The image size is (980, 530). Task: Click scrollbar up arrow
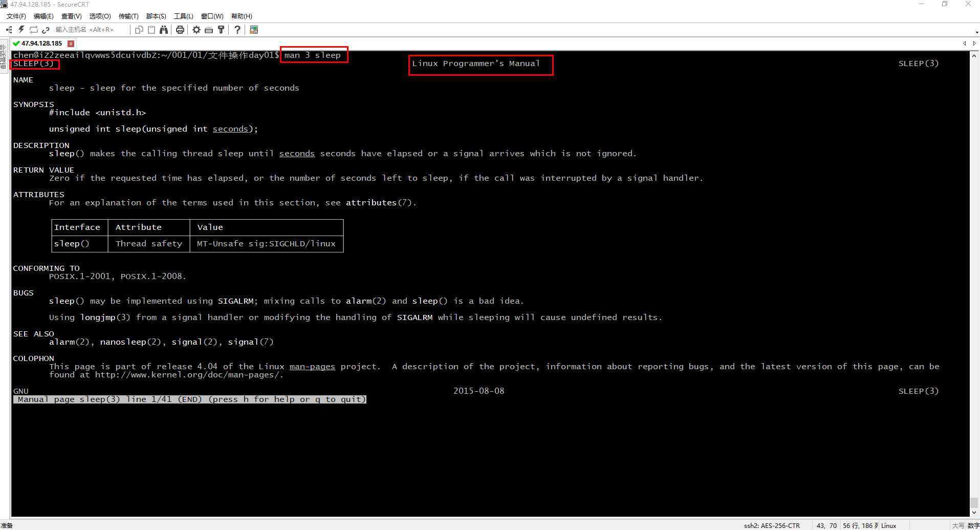click(974, 55)
